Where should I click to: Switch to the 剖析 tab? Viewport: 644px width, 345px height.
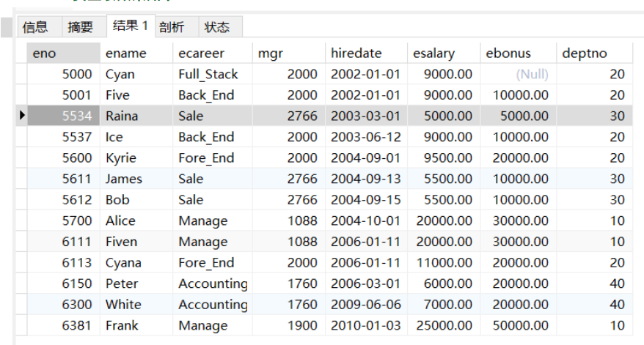(172, 27)
